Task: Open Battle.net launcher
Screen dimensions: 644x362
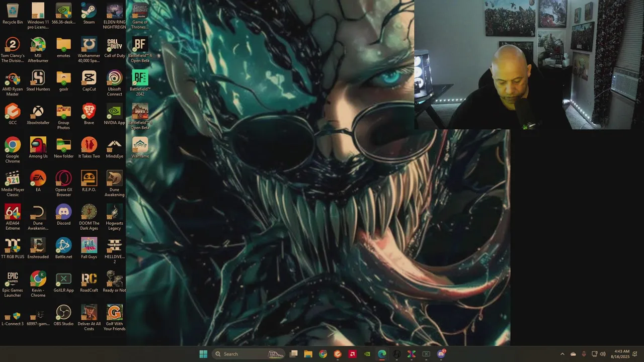Action: (x=63, y=249)
